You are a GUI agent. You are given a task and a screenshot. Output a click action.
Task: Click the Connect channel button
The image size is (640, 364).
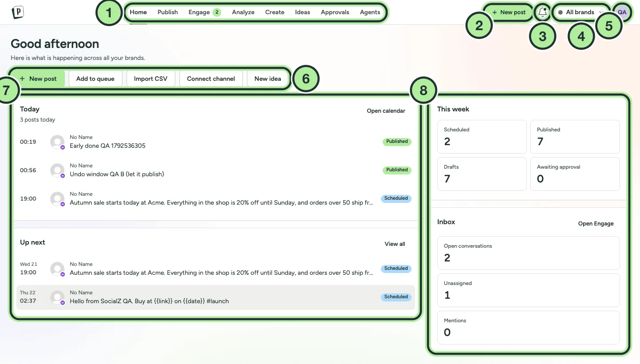211,79
